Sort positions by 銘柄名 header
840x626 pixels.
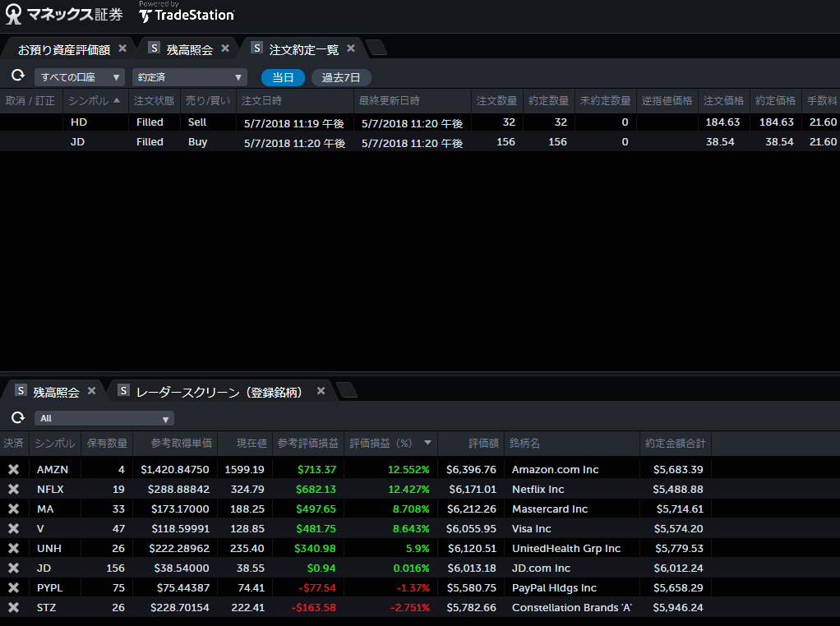[x=571, y=444]
